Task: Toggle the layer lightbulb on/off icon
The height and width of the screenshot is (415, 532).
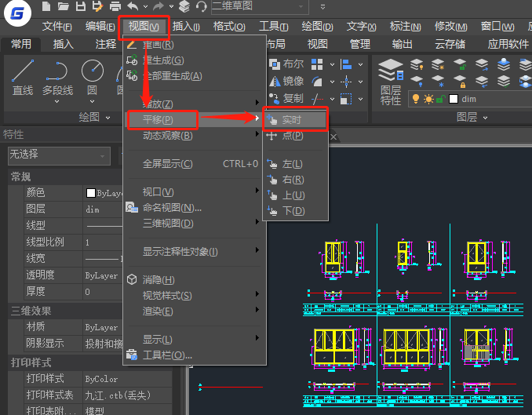Action: pyautogui.click(x=417, y=99)
